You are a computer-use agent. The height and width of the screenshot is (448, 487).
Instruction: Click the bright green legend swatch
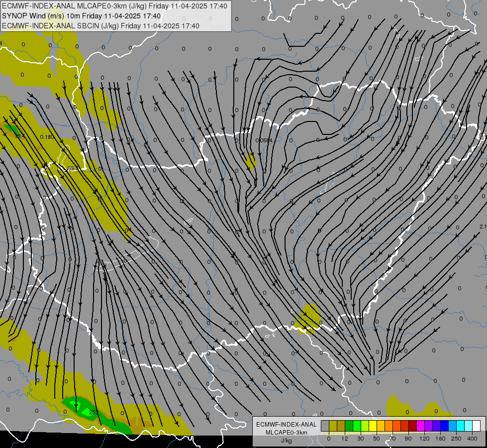[357, 426]
